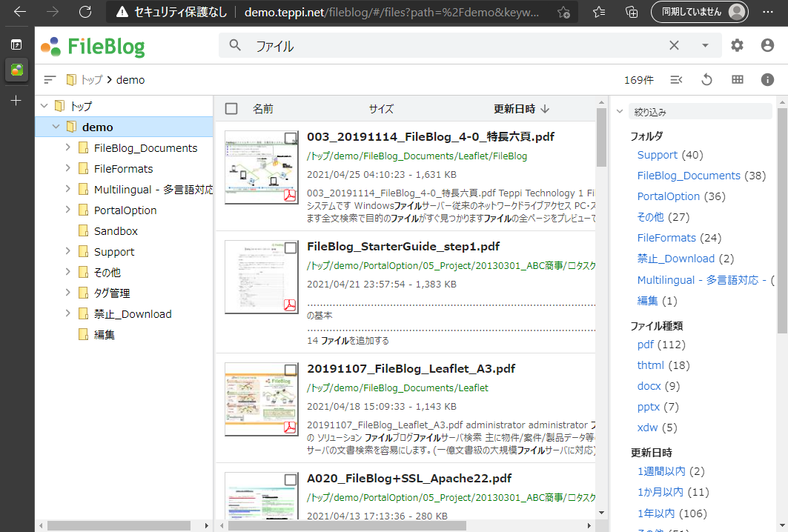Click the demo breadcrumb

[130, 80]
